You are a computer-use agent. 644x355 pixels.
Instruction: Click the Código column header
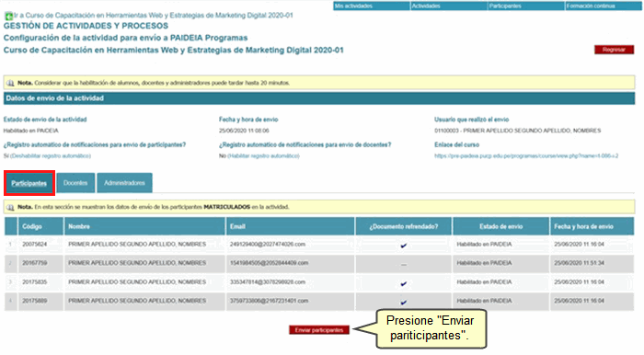pos(40,226)
